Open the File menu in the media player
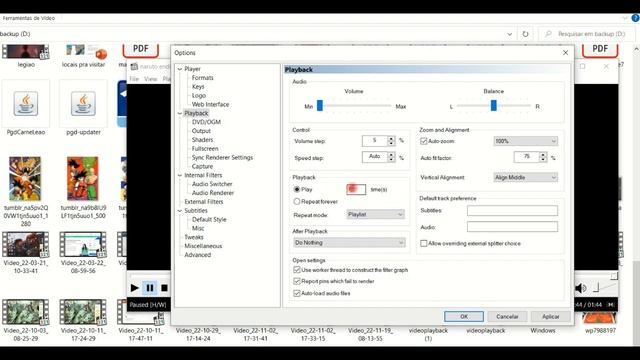The image size is (640, 360). click(134, 79)
